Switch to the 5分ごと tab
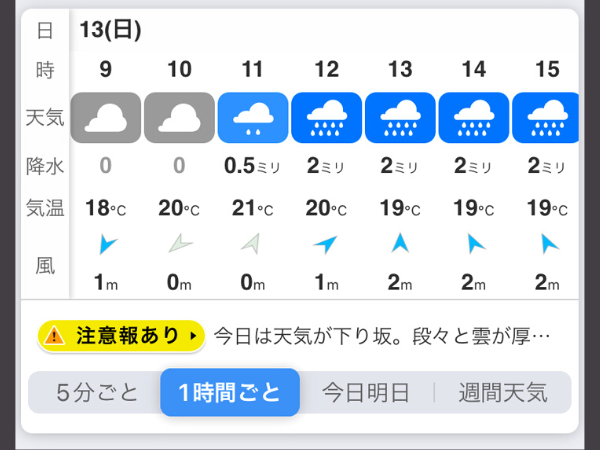Viewport: 600px width, 450px height. 97,393
